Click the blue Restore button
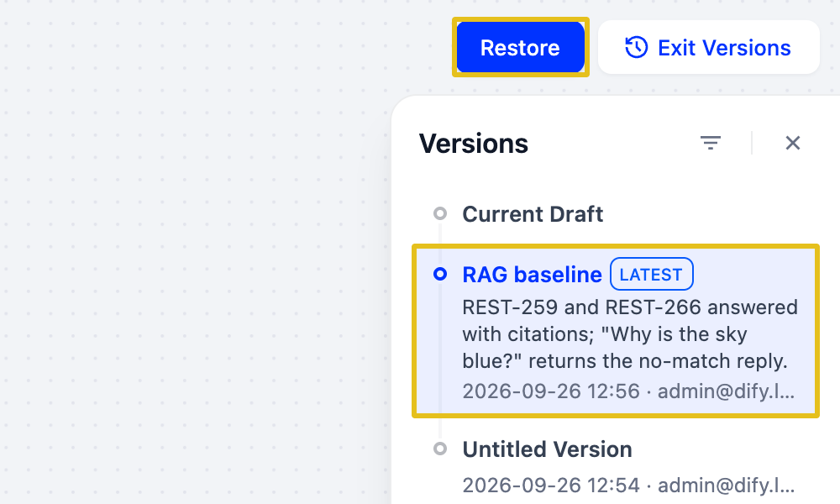This screenshot has height=504, width=840. 520,47
